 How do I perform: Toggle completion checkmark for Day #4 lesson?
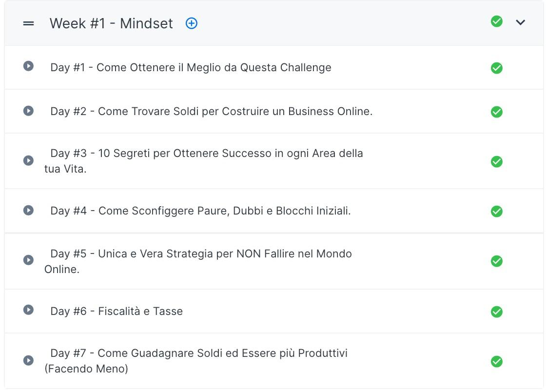coord(496,211)
